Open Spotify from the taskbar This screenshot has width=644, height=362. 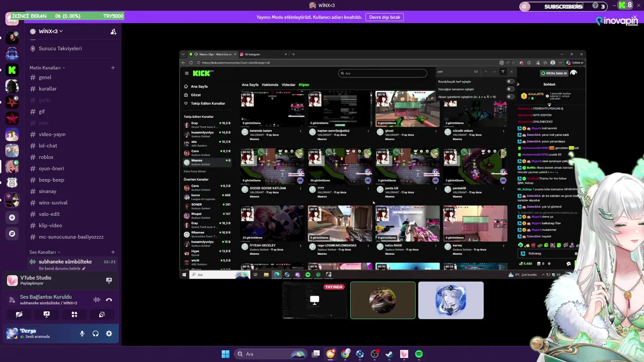click(419, 354)
